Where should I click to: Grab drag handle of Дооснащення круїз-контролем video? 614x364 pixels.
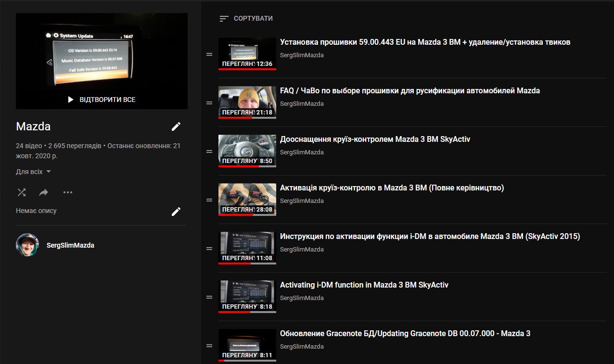click(x=209, y=151)
